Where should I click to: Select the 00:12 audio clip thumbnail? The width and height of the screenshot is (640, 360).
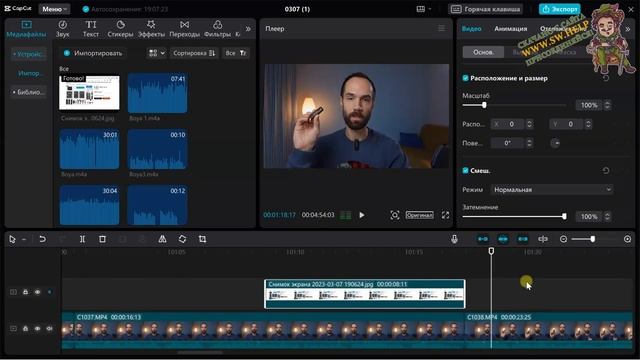pyautogui.click(x=158, y=205)
